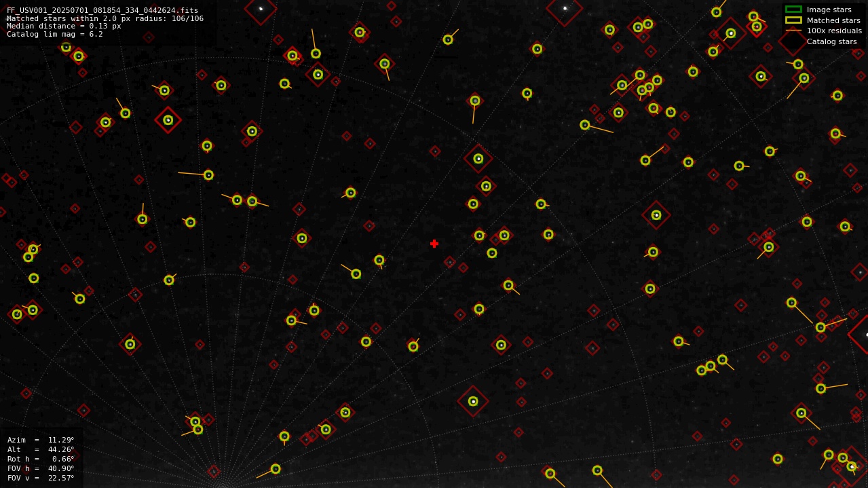Click the FF_USV001 .fits file name text
Viewport: 868px width, 488px height.
102,10
